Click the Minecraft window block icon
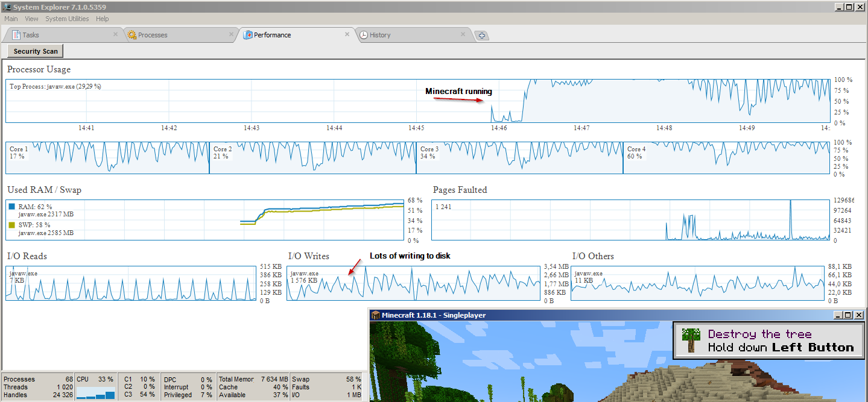Viewport: 868px width, 402px height. (375, 315)
